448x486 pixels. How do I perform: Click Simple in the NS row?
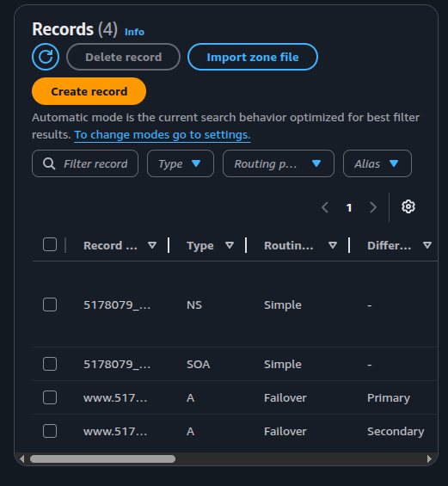283,305
